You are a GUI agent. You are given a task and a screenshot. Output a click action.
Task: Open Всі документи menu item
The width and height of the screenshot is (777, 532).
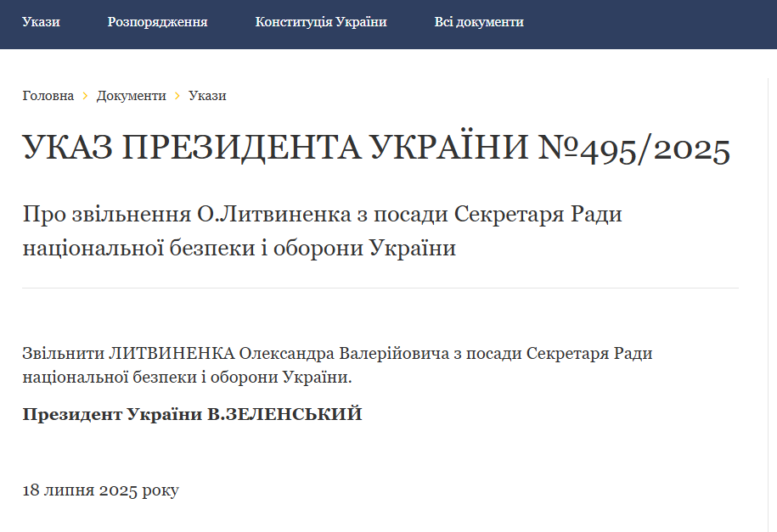479,22
